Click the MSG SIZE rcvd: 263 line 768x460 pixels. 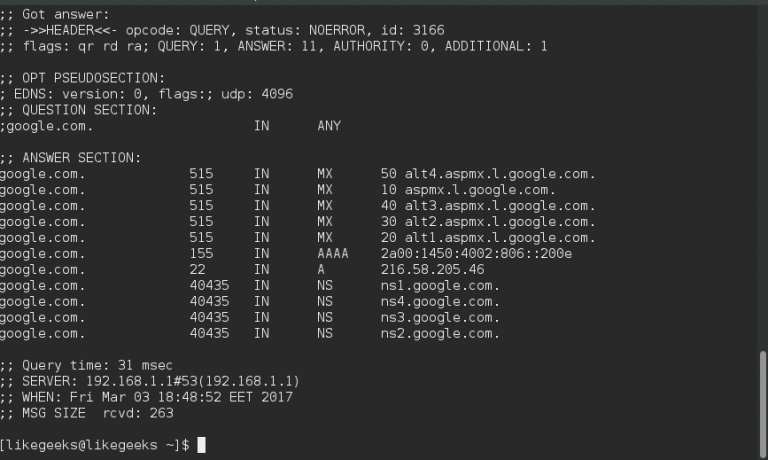87,413
